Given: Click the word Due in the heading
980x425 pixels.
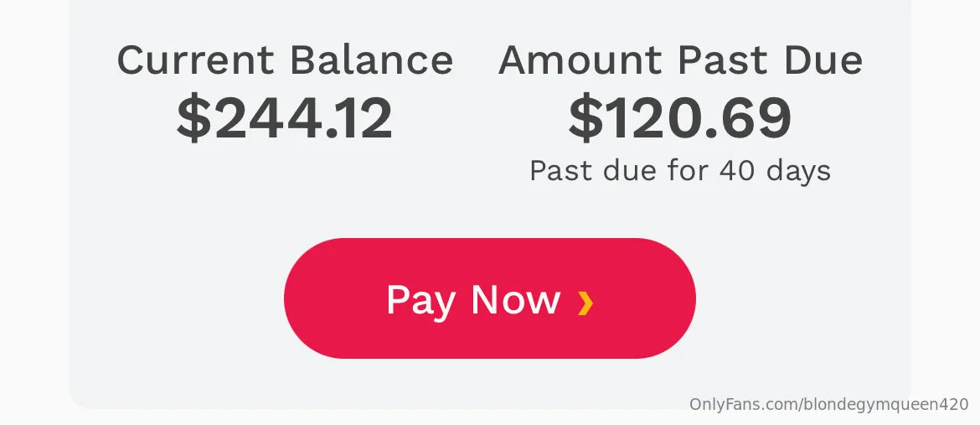Looking at the screenshot, I should coord(823,60).
